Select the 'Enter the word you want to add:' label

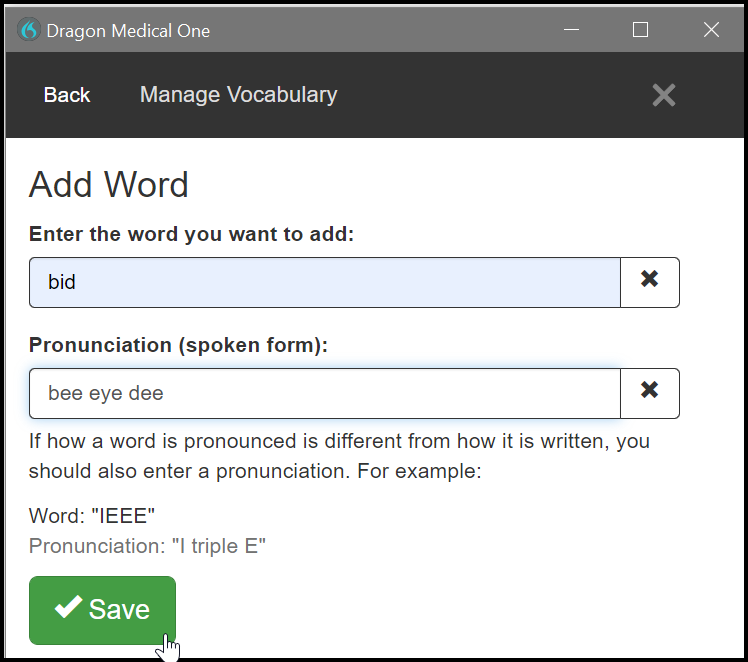point(191,234)
